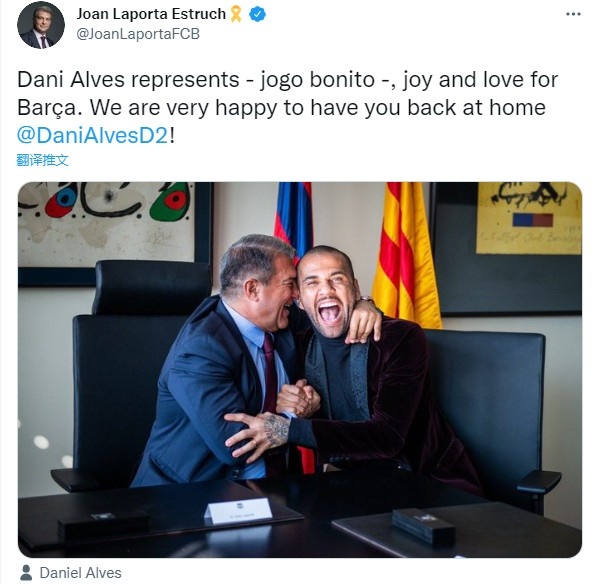The height and width of the screenshot is (584, 595).
Task: Click the yellow framed poster in photo
Action: point(529,218)
